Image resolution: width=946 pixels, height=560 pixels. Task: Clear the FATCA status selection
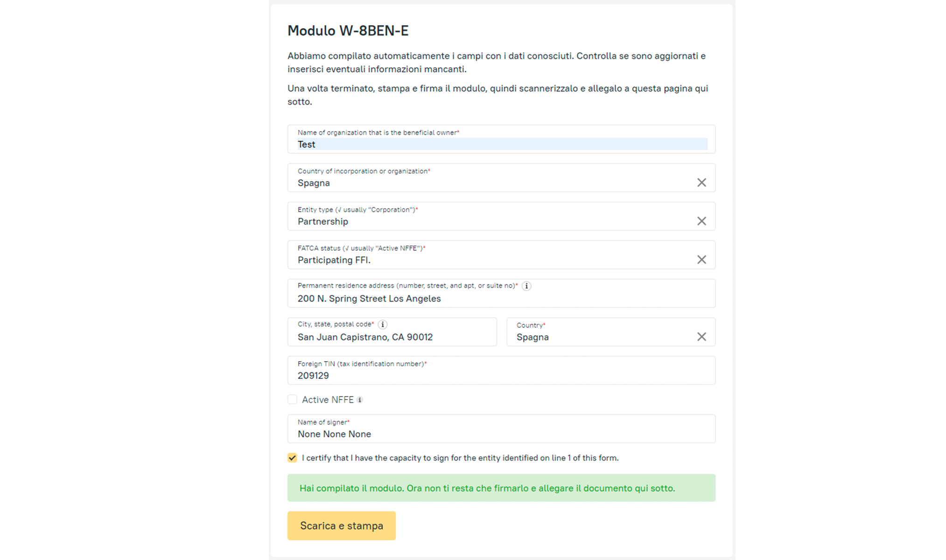coord(701,259)
